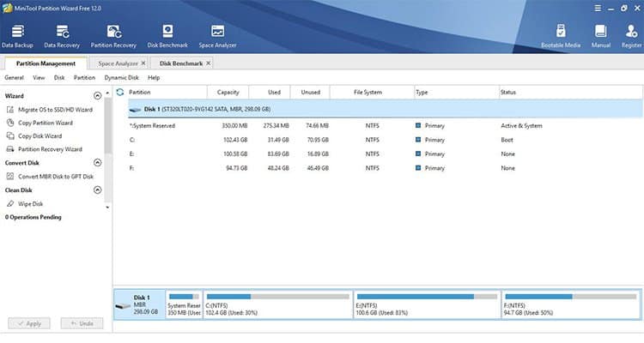The width and height of the screenshot is (644, 343).
Task: Click Copy Disk Wizard link
Action: click(39, 135)
